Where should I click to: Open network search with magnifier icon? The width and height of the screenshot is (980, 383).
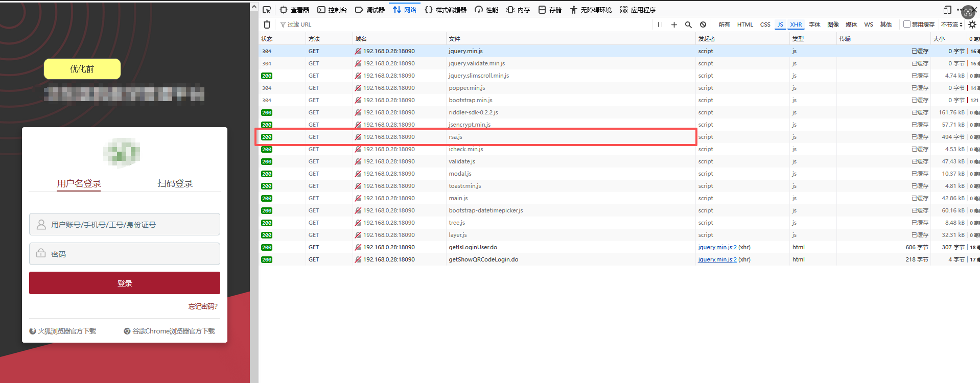tap(688, 25)
